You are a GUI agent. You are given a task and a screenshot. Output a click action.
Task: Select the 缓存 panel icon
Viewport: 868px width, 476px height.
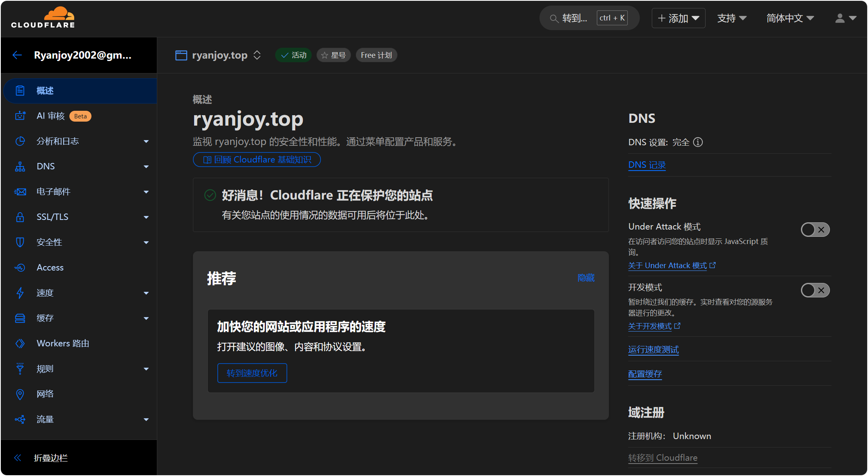[20, 318]
